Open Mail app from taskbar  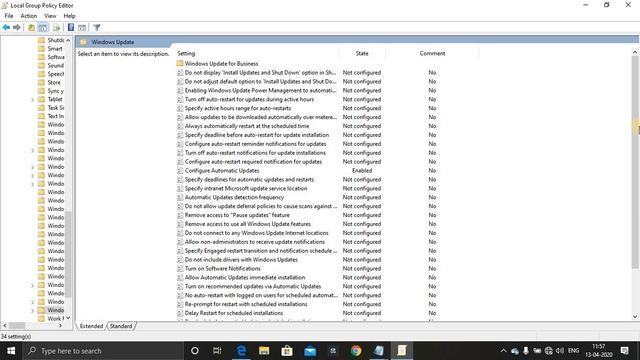coord(310,351)
